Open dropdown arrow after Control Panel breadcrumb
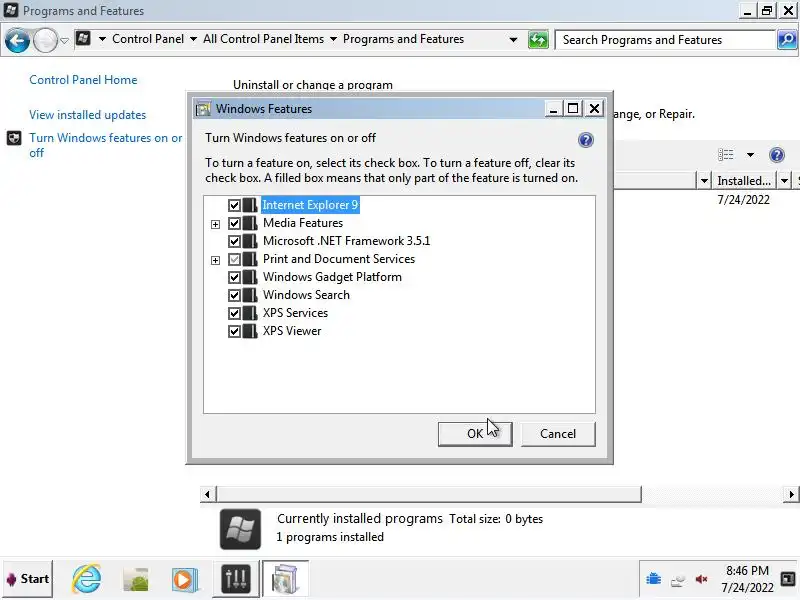 193,39
